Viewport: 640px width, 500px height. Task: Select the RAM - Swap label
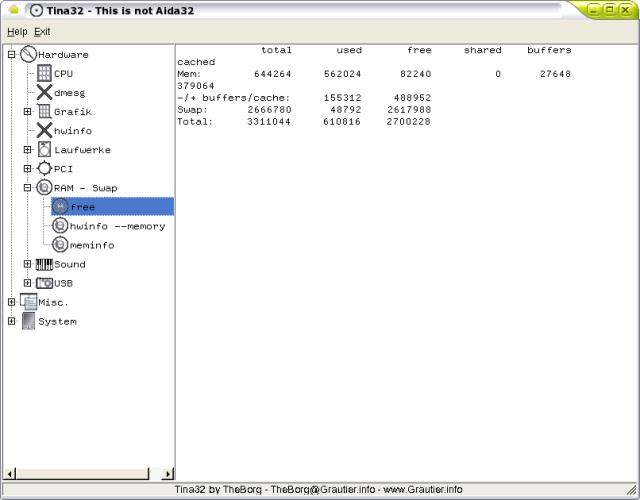point(85,188)
